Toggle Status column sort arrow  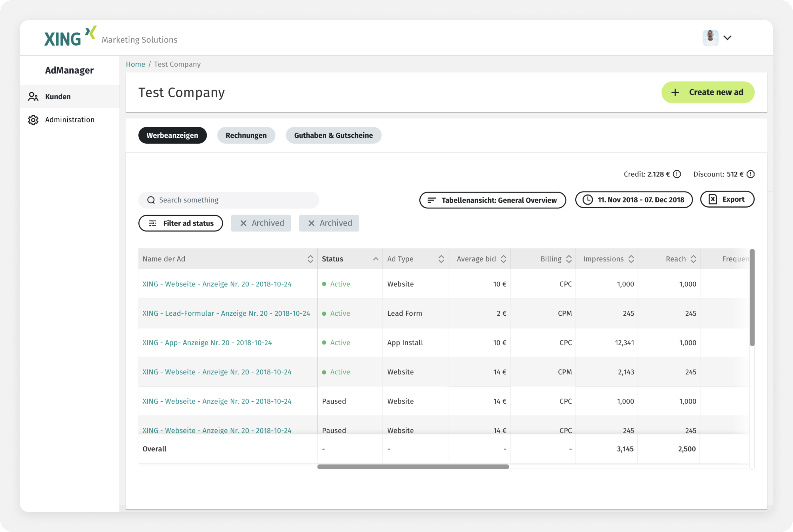[375, 259]
